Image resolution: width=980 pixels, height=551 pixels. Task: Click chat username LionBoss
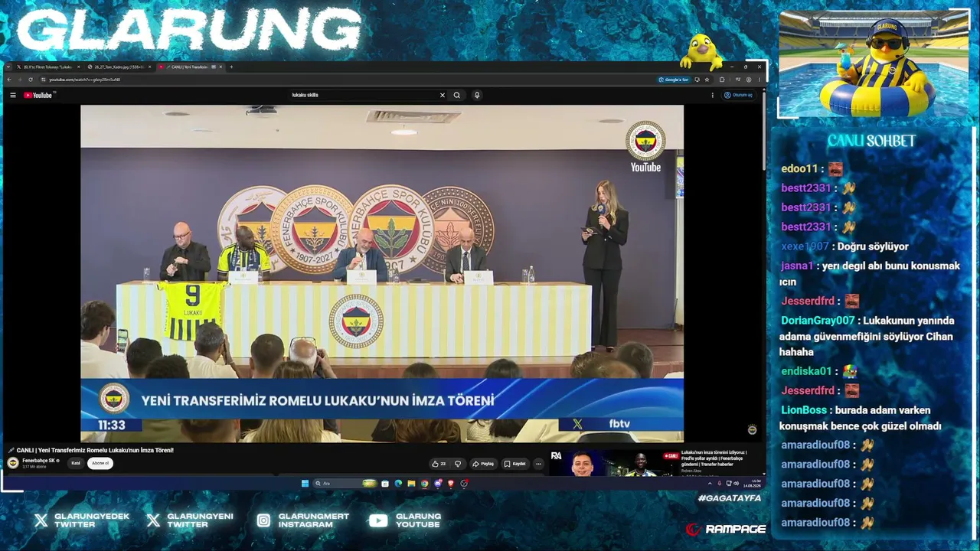tap(804, 410)
